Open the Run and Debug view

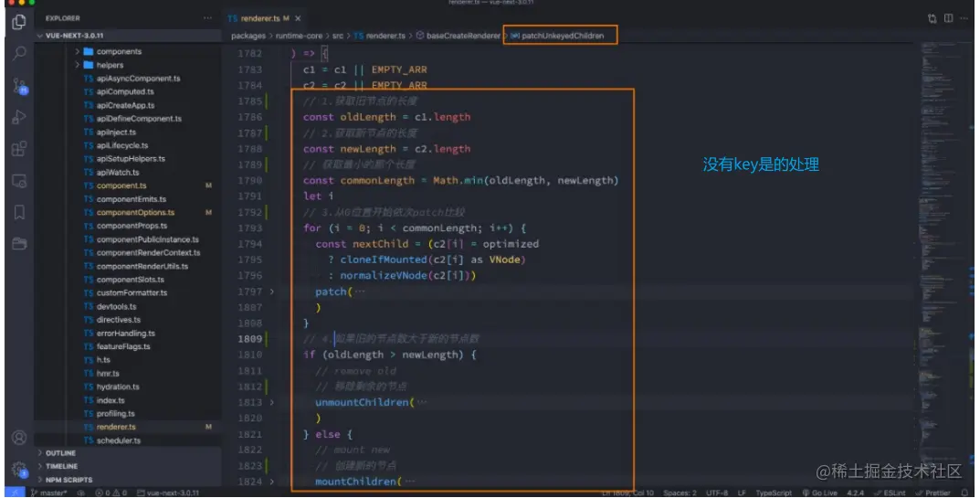pyautogui.click(x=19, y=117)
